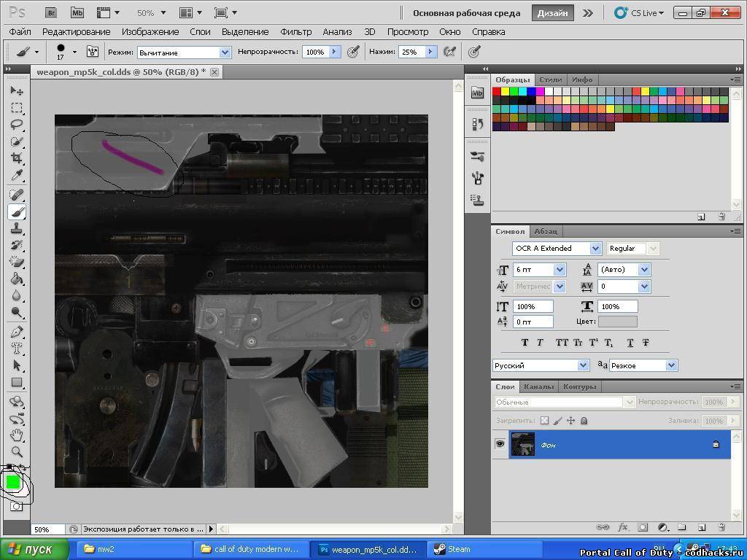Open Непрозрачность slider arrow in options bar

pyautogui.click(x=335, y=52)
